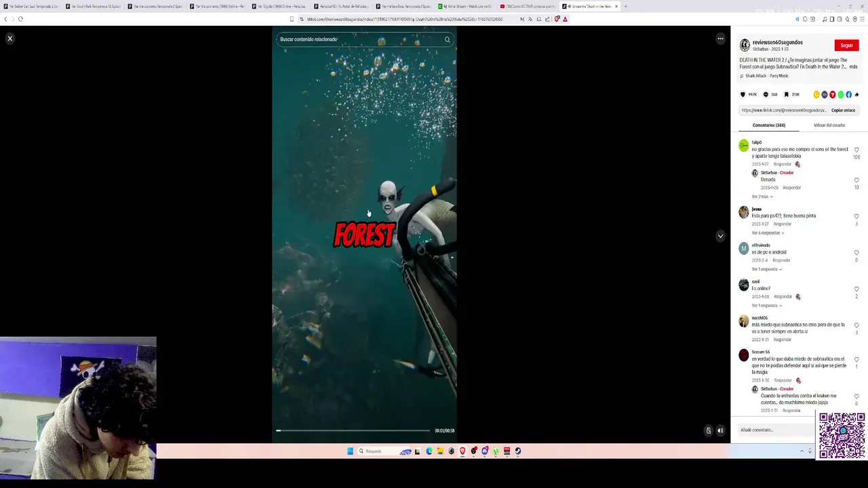Like the 'es de pc o android' comment
The height and width of the screenshot is (488, 868).
[856, 253]
